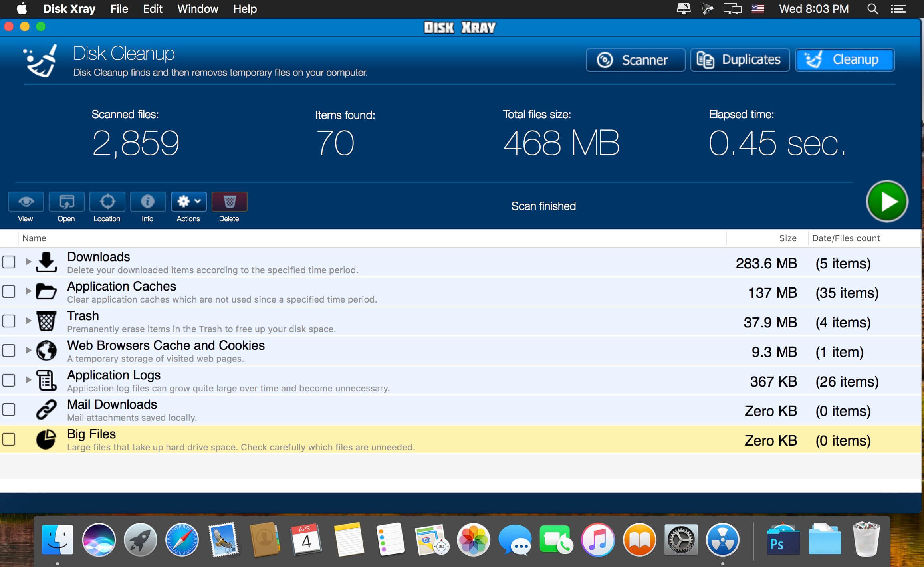Click the Big Files pie chart icon

click(x=46, y=440)
